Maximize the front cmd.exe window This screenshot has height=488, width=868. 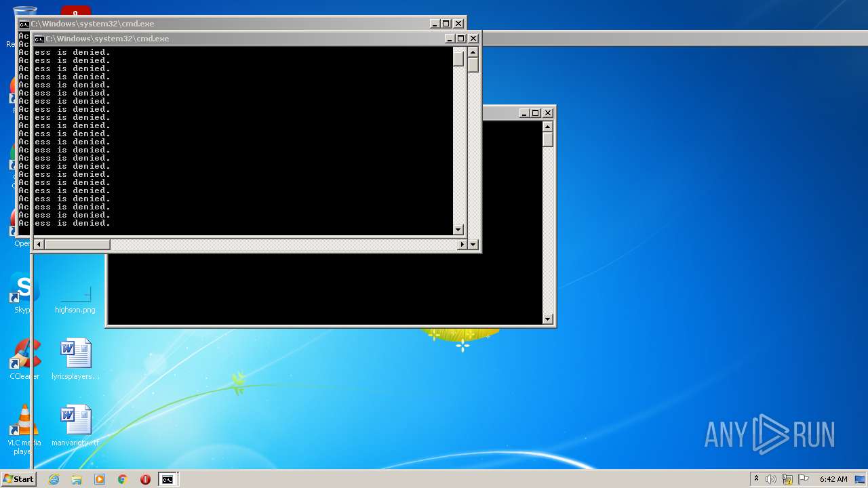pyautogui.click(x=461, y=39)
